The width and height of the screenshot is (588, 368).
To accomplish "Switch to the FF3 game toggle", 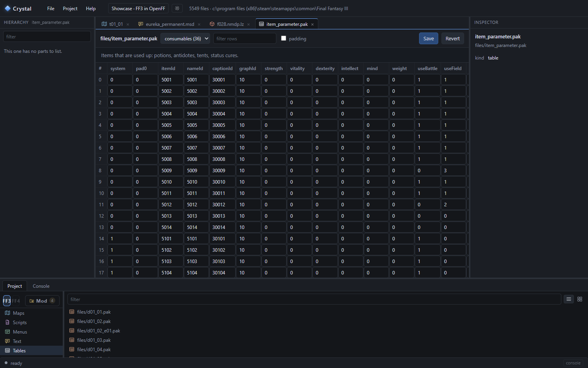I will [7, 301].
